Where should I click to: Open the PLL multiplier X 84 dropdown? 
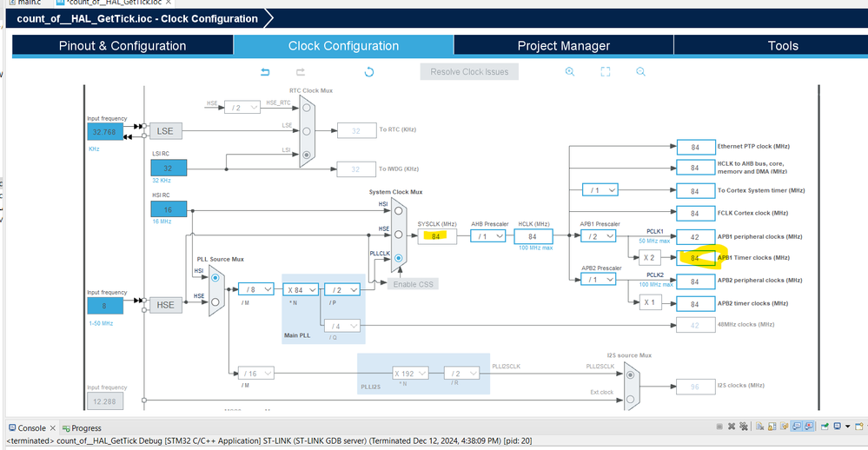click(x=301, y=289)
